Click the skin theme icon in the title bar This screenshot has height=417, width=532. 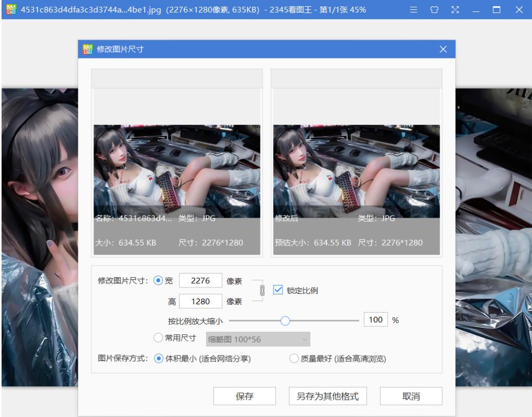click(434, 9)
